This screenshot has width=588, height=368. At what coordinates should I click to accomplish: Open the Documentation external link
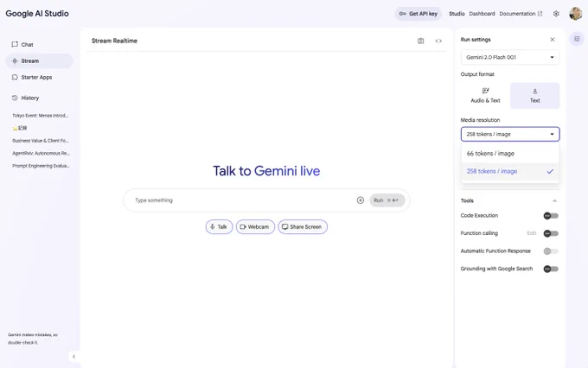[521, 14]
